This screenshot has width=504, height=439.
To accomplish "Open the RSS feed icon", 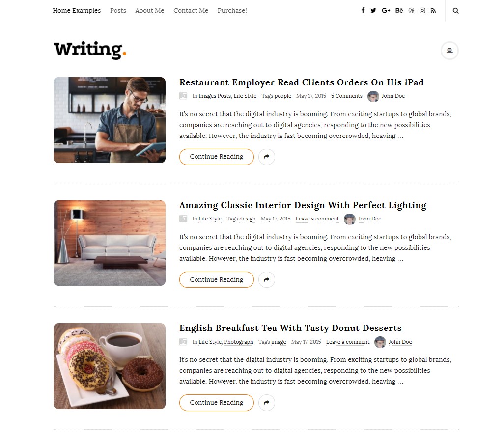I will tap(433, 11).
